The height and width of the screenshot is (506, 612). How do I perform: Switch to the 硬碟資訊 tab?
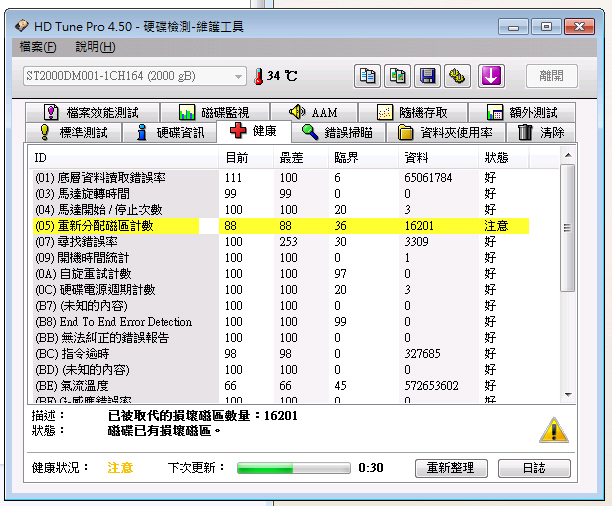coord(169,132)
